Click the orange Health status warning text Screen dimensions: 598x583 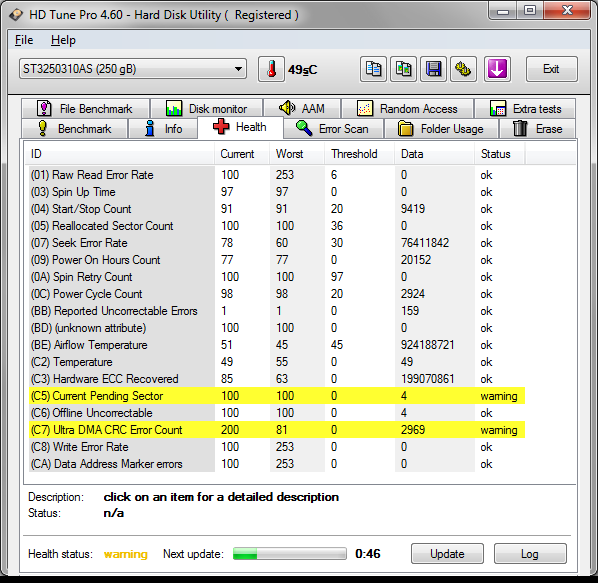click(125, 554)
